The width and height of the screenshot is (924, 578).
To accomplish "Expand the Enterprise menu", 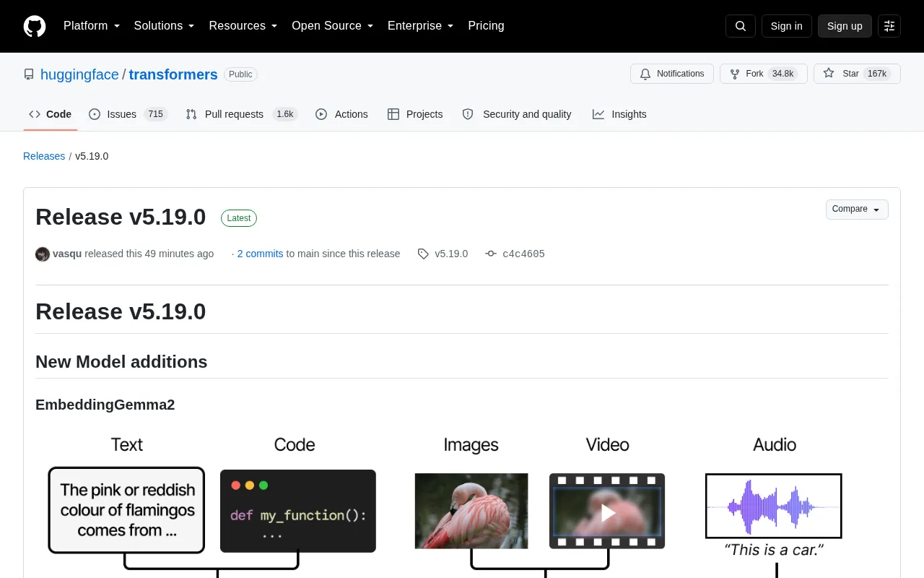I will pyautogui.click(x=421, y=26).
